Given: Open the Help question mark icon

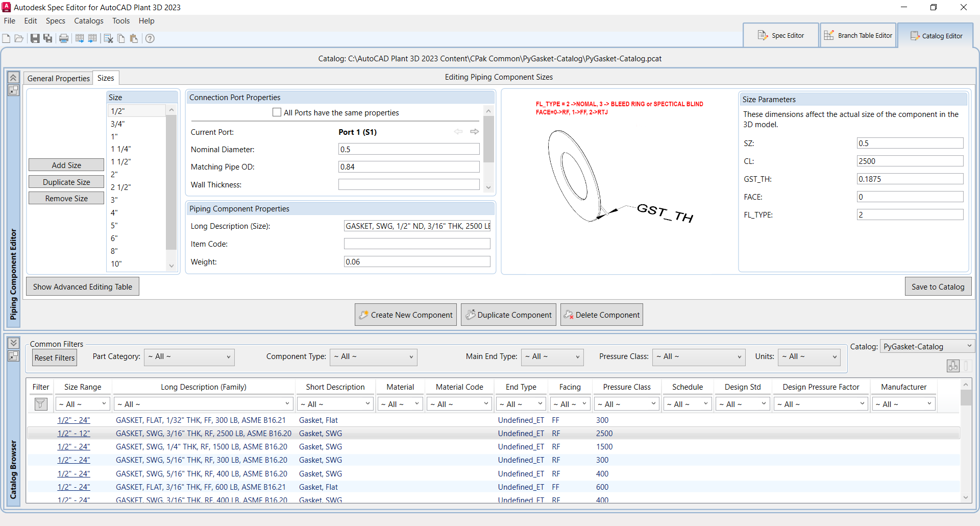Looking at the screenshot, I should (150, 38).
